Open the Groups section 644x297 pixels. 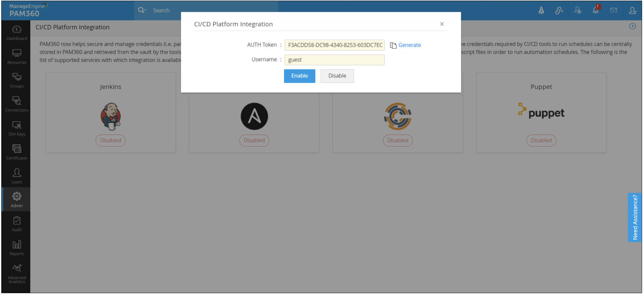(x=17, y=81)
